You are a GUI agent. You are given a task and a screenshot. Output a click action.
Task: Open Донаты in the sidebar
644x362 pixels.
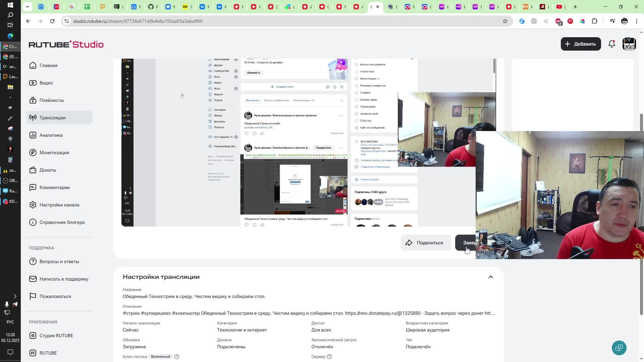coord(48,170)
